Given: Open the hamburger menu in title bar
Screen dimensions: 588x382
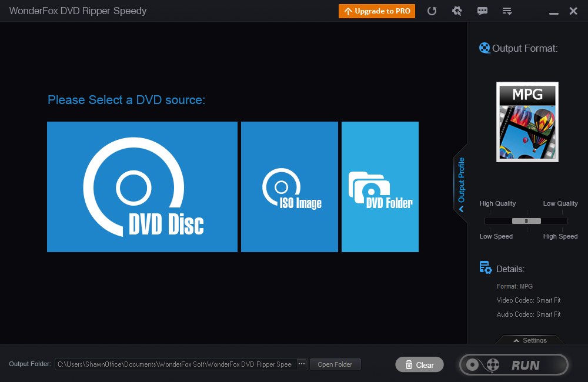Looking at the screenshot, I should tap(507, 11).
